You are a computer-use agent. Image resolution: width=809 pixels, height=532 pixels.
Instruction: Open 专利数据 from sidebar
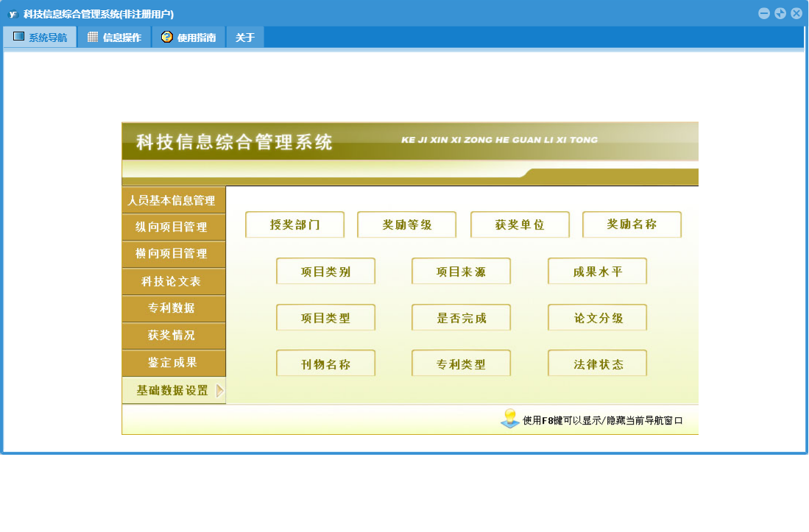172,308
